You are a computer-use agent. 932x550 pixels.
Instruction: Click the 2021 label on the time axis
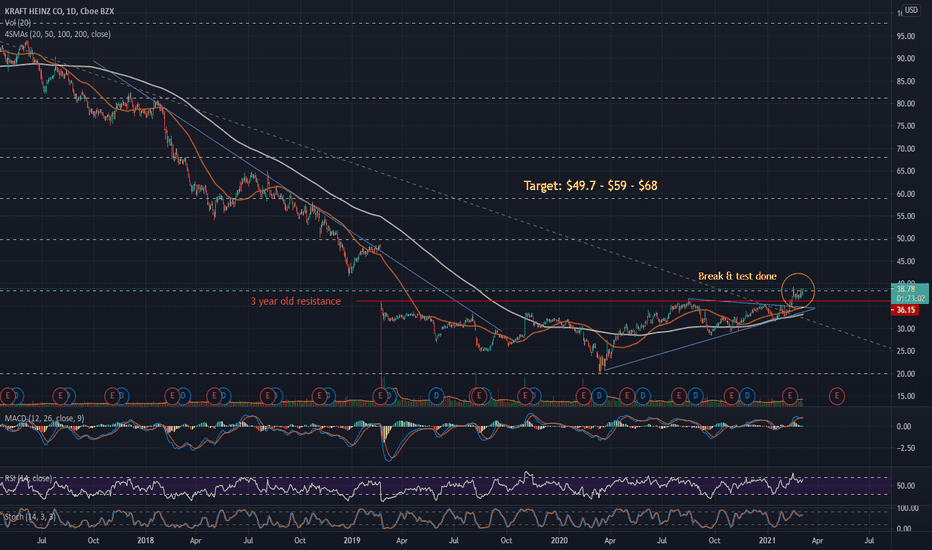pos(767,540)
